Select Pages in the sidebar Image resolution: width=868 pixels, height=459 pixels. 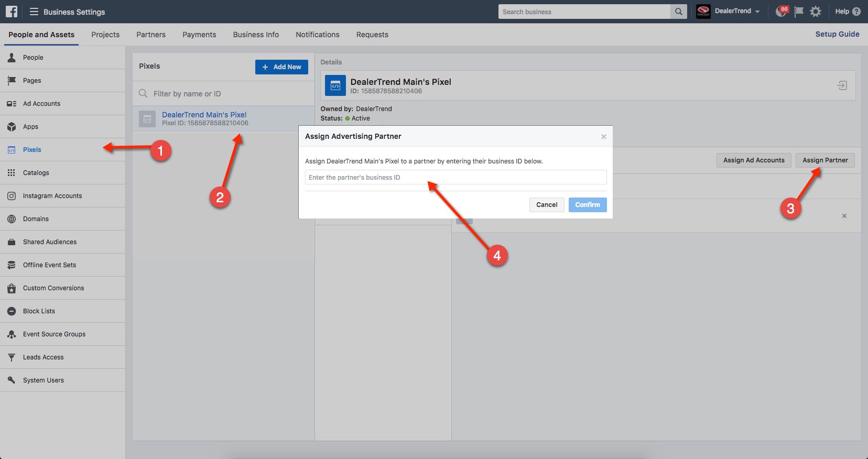62,81
